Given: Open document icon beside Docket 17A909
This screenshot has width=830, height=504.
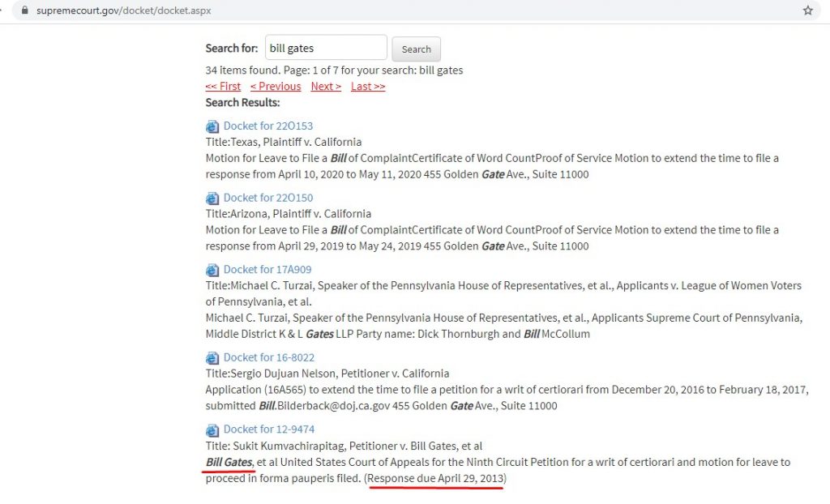Looking at the screenshot, I should click(x=212, y=270).
